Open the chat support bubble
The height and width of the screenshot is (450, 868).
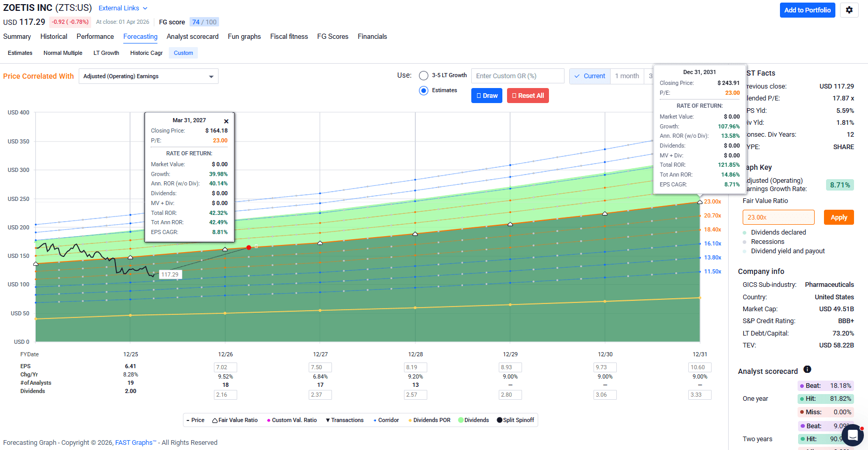click(852, 435)
